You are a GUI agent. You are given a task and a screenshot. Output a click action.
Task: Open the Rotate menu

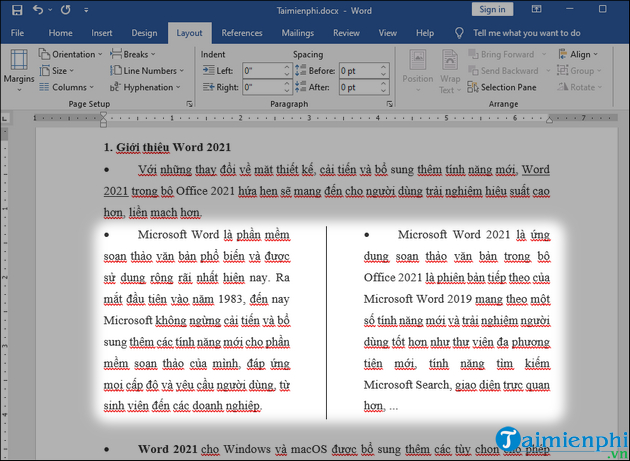click(x=579, y=87)
